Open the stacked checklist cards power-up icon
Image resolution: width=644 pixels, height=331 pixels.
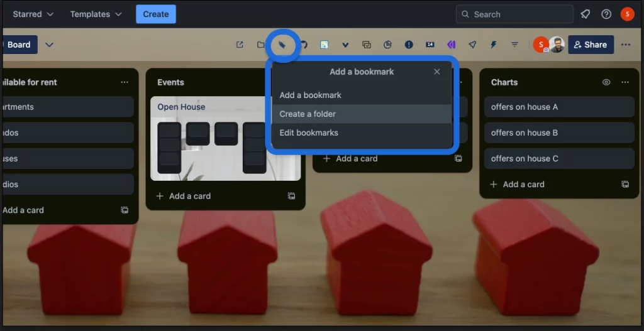pyautogui.click(x=367, y=45)
